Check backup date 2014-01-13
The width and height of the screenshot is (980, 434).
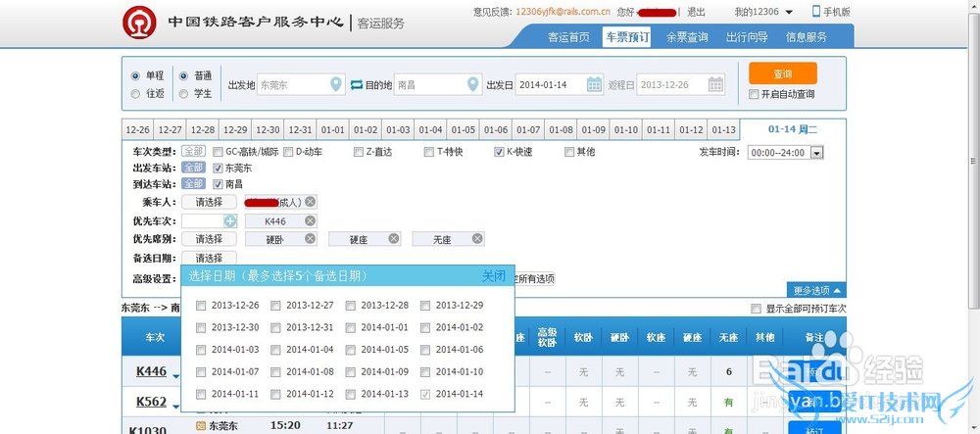click(351, 394)
